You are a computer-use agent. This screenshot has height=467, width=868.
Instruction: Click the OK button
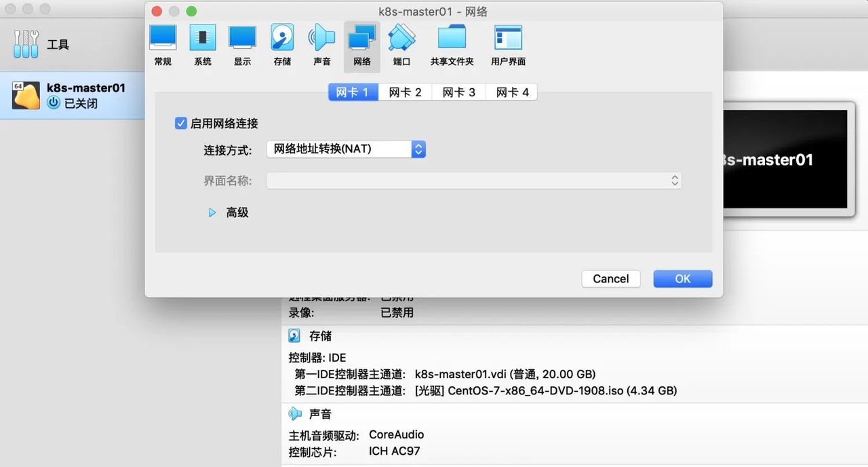682,278
